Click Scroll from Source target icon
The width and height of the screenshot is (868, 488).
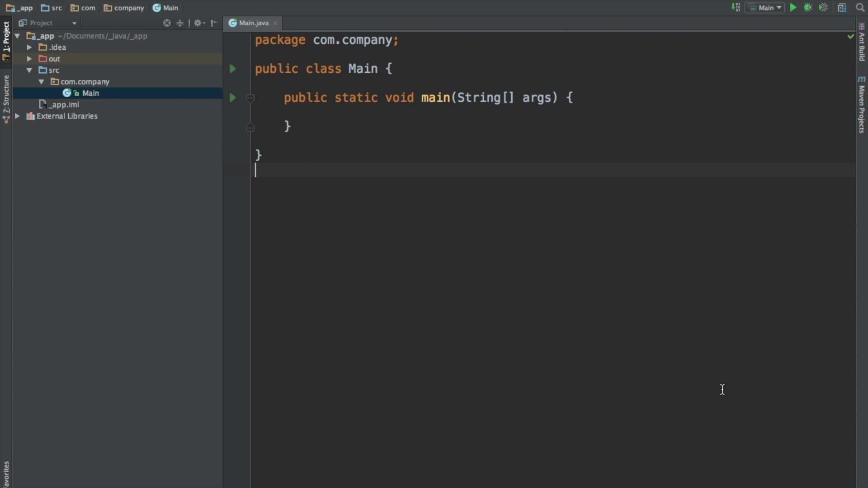pos(167,23)
